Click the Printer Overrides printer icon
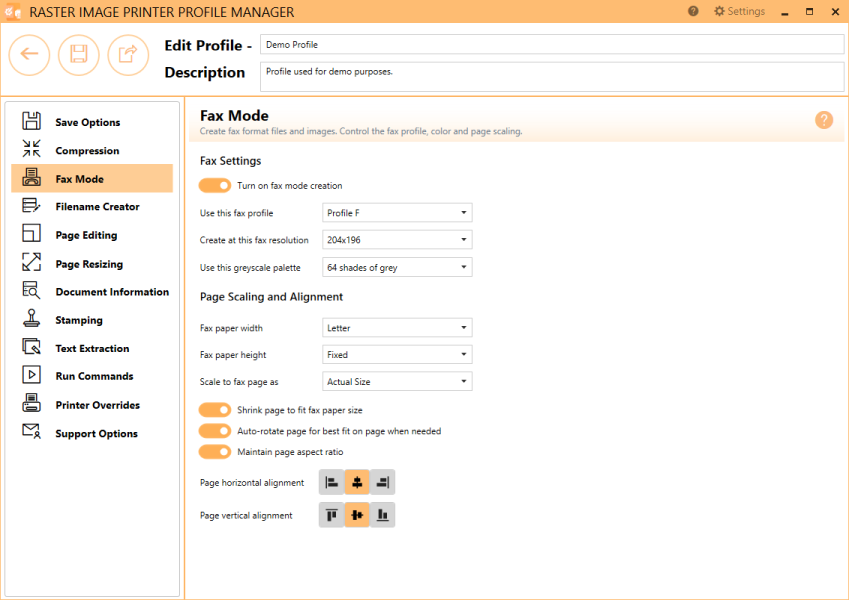Image resolution: width=849 pixels, height=600 pixels. click(x=31, y=403)
